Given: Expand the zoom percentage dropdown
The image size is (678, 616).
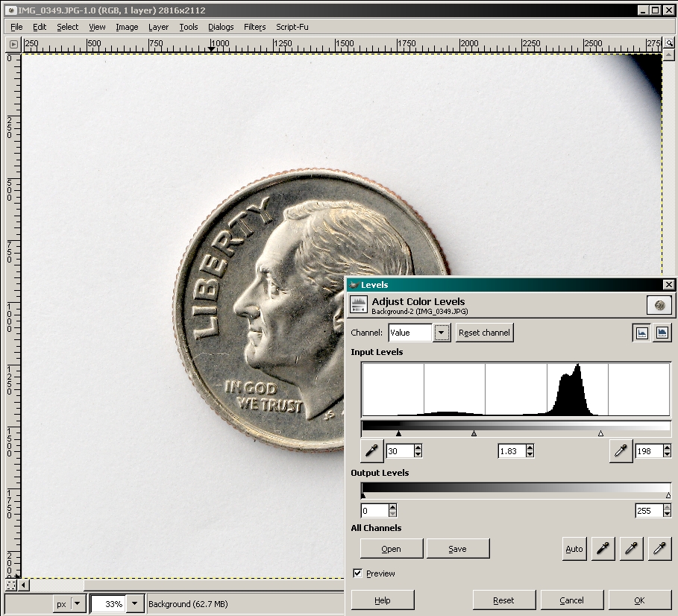Looking at the screenshot, I should click(x=135, y=604).
